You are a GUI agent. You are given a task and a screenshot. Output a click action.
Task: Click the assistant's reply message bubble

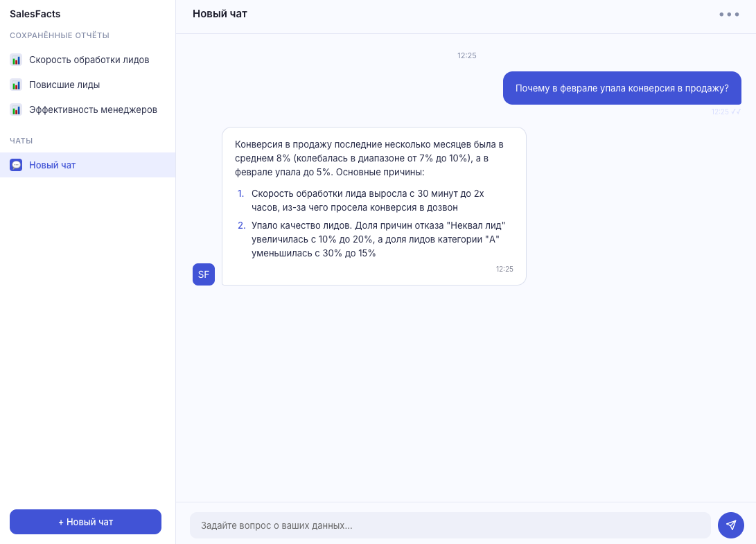(x=373, y=206)
